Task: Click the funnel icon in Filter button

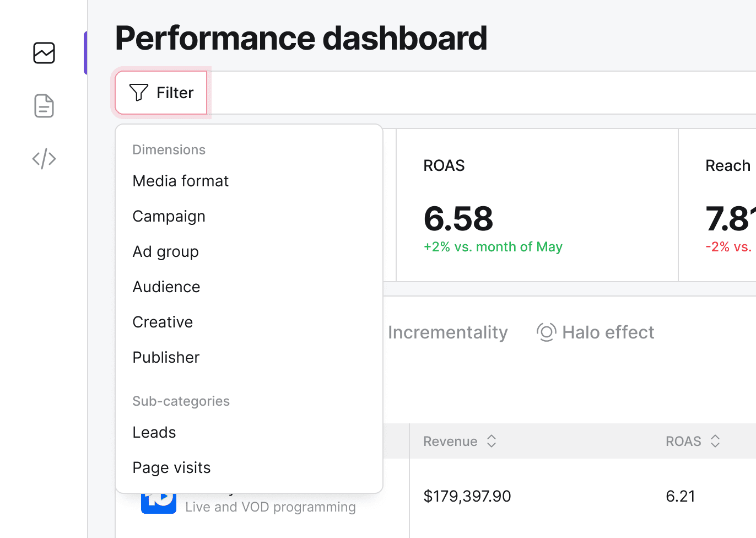Action: tap(139, 93)
